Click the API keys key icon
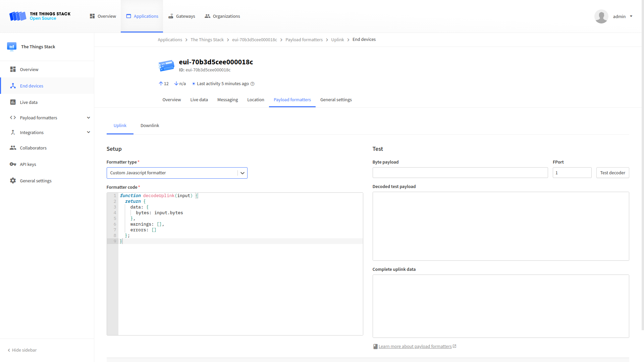The height and width of the screenshot is (362, 644). click(13, 164)
